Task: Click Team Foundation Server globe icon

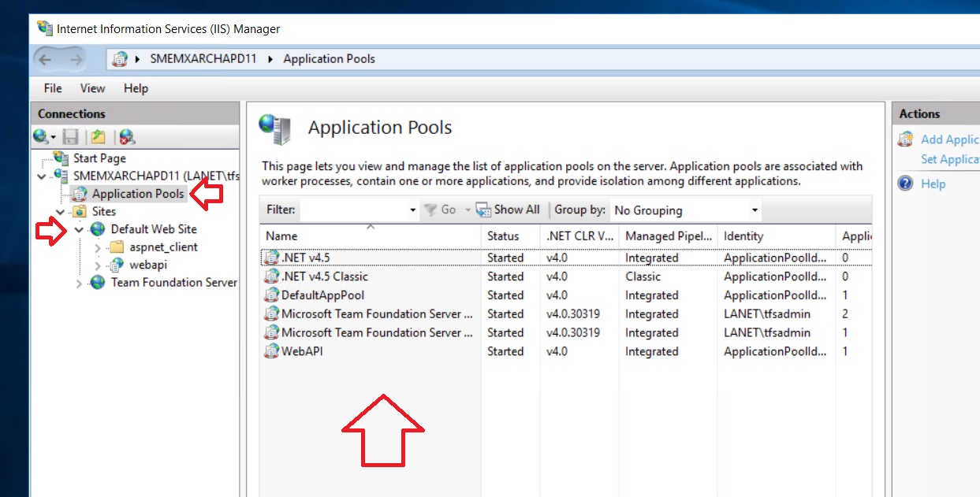Action: [x=98, y=283]
